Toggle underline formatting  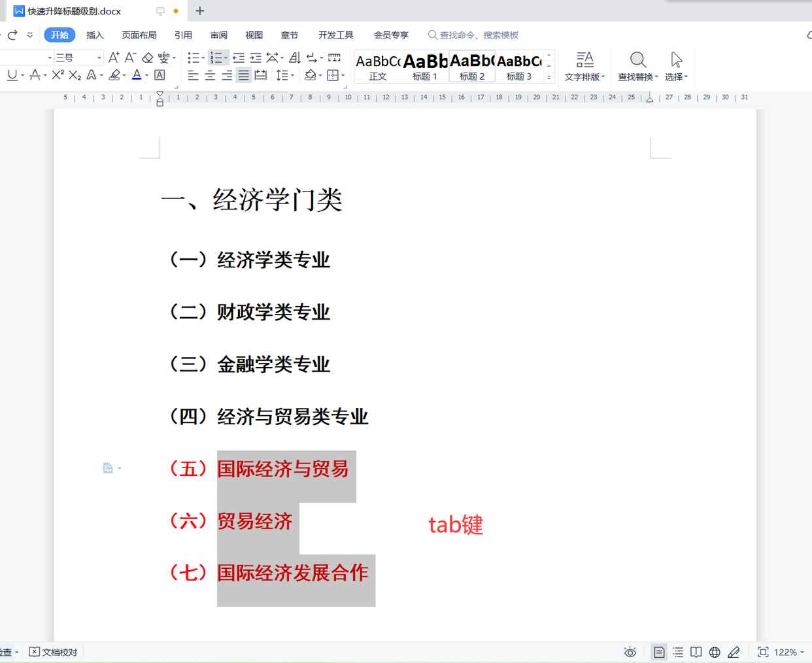13,74
